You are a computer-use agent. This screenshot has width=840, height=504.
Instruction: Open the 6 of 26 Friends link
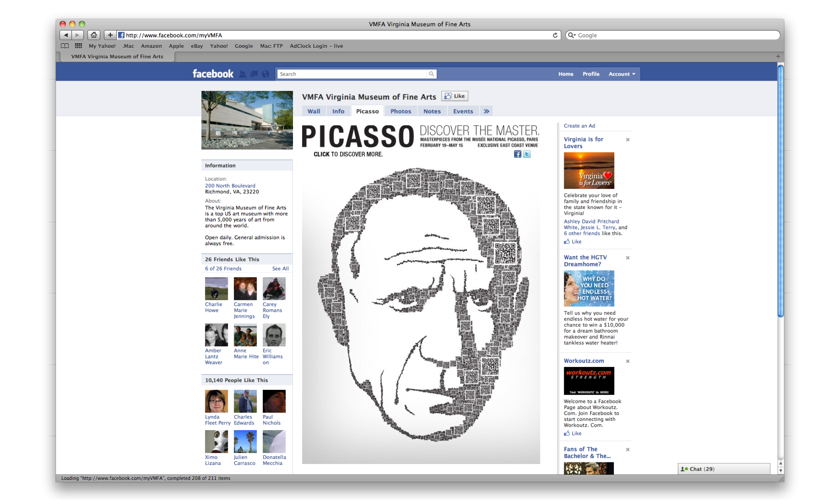point(223,269)
